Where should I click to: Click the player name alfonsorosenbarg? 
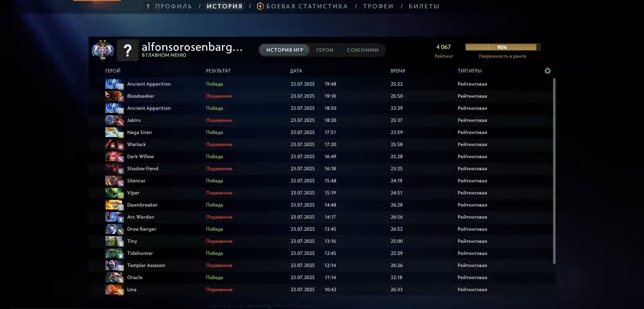point(192,47)
